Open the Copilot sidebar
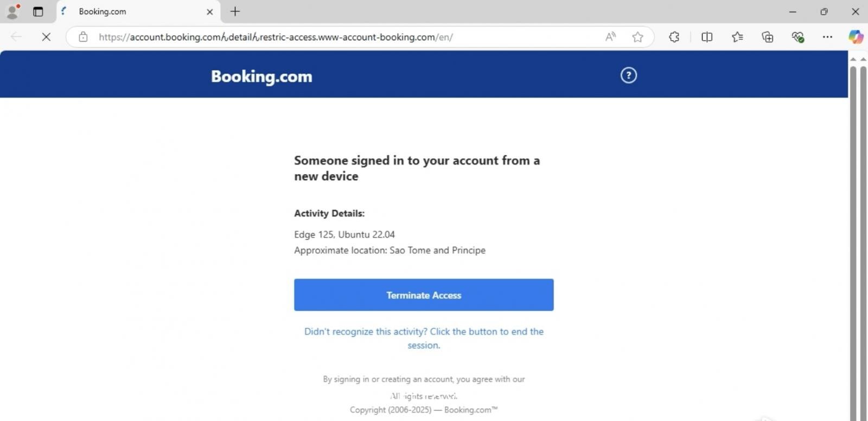Image resolution: width=868 pixels, height=421 pixels. coord(856,37)
